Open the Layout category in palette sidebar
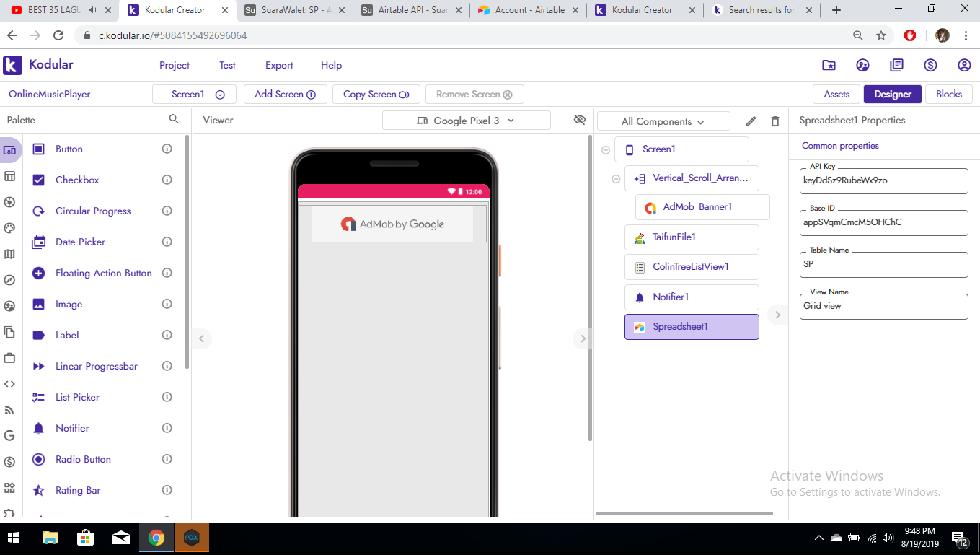 point(9,177)
